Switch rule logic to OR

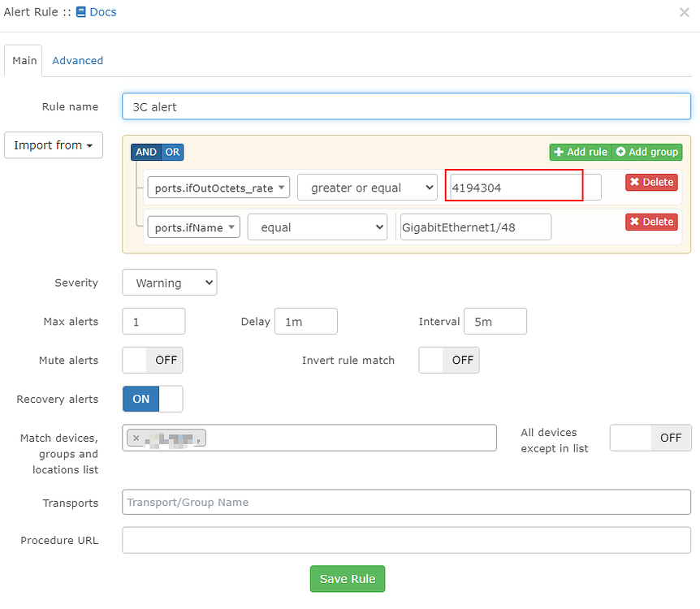pos(171,152)
